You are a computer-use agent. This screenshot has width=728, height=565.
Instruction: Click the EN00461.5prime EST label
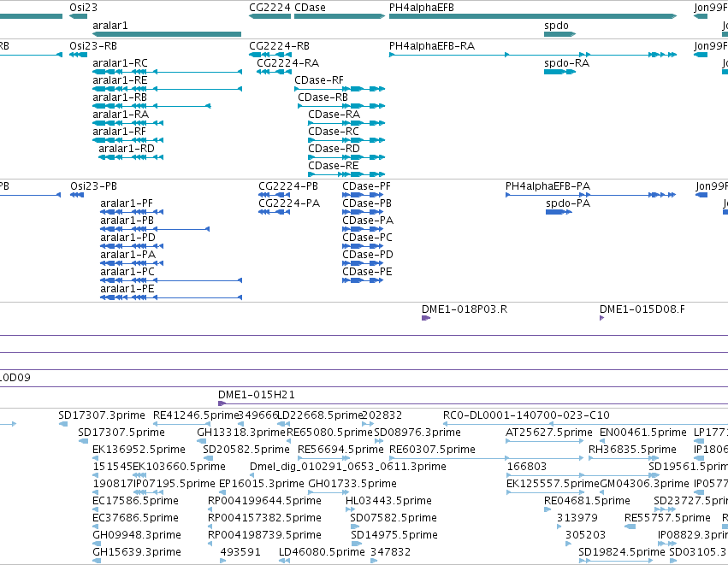(643, 433)
